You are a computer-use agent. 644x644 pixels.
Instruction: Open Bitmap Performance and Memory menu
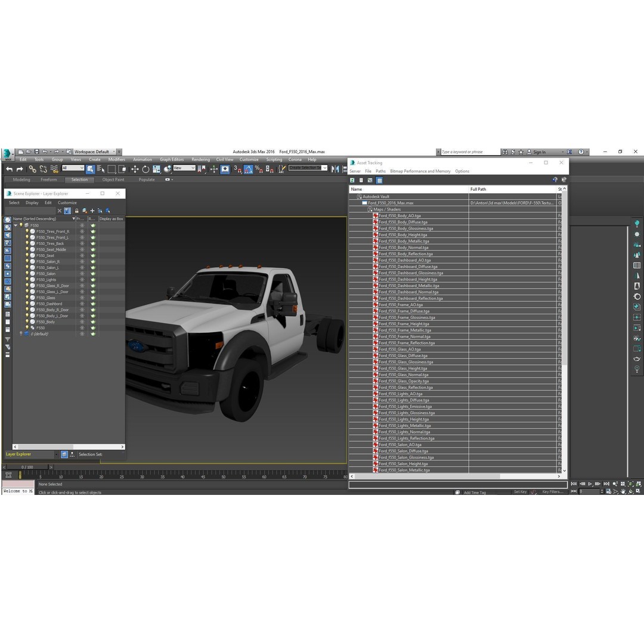(420, 171)
